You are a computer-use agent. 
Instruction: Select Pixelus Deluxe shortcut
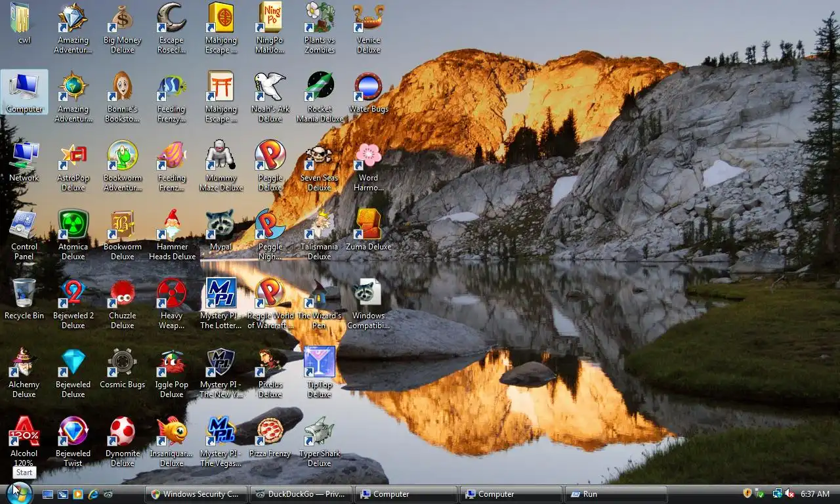[270, 373]
